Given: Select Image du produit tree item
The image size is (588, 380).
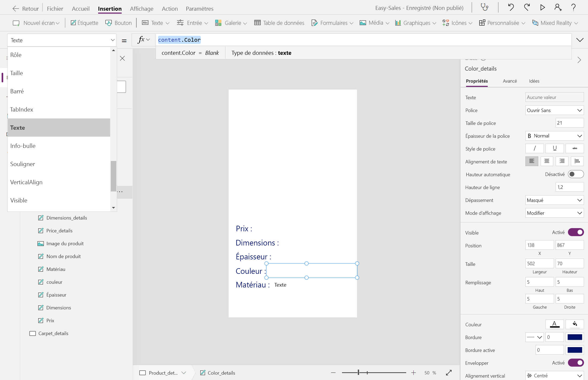Looking at the screenshot, I should (x=65, y=243).
